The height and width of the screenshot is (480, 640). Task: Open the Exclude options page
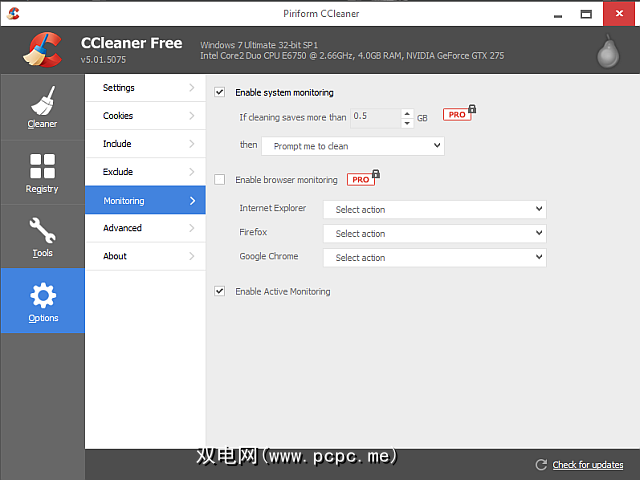point(145,172)
